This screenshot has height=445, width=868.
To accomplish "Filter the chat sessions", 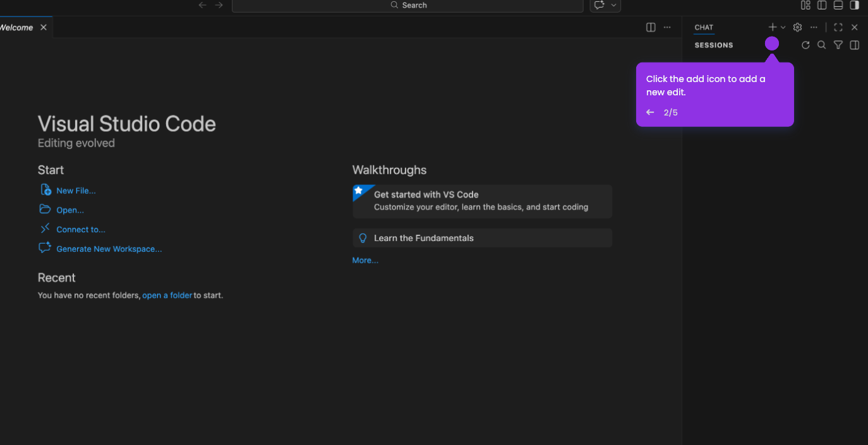I will 838,45.
